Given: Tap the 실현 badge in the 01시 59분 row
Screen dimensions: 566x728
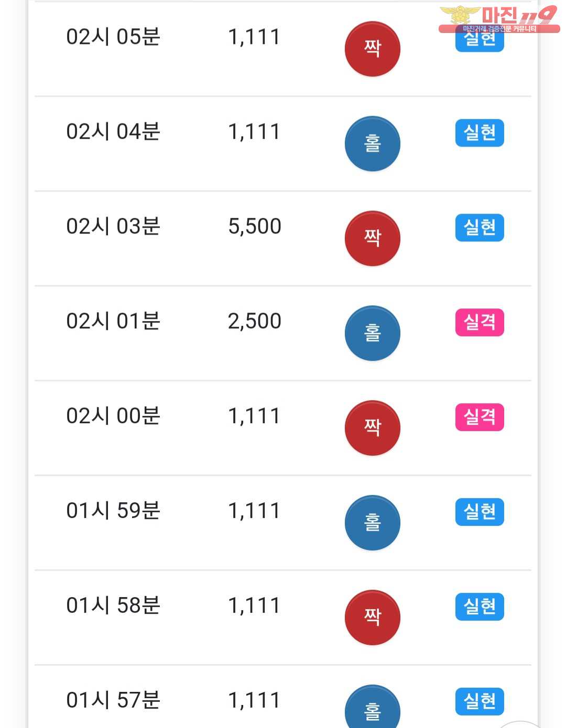Looking at the screenshot, I should pos(480,512).
